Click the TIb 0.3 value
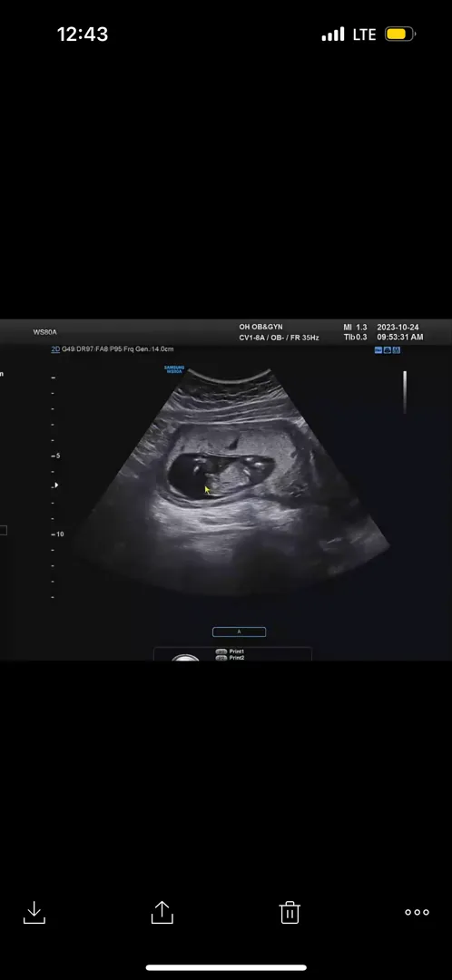Image resolution: width=452 pixels, height=980 pixels. [x=355, y=337]
